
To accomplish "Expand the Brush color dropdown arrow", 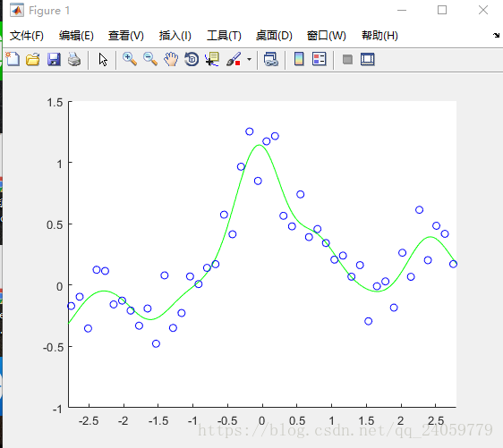I will tap(249, 59).
